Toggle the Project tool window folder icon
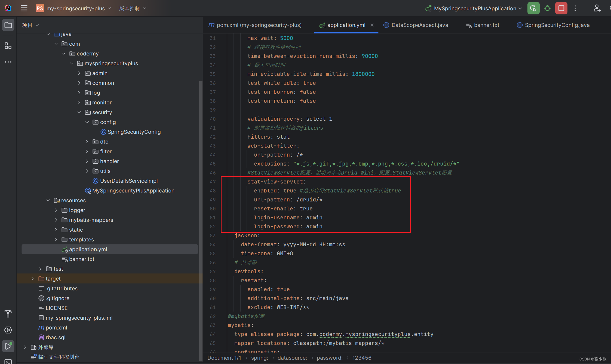Viewport: 611px width, 364px height. 8,25
